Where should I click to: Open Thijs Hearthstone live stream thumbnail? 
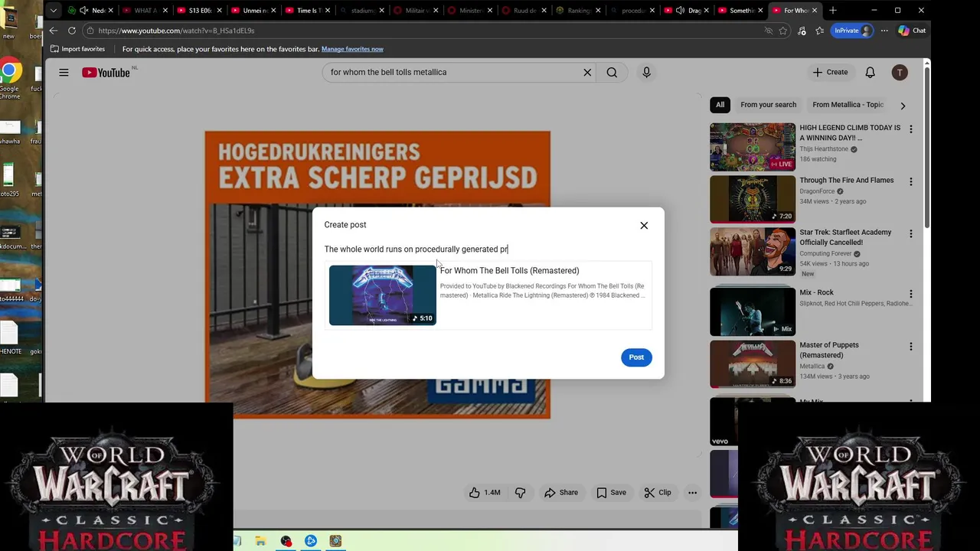pos(753,147)
